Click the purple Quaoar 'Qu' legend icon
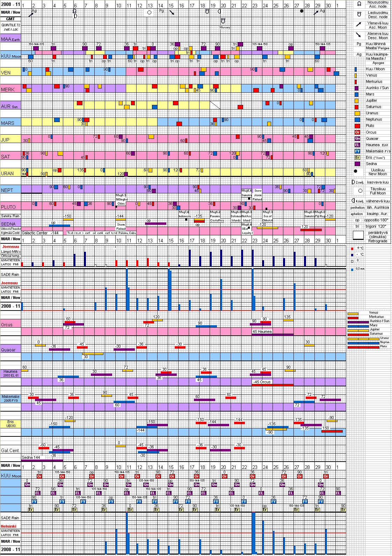 click(357, 138)
